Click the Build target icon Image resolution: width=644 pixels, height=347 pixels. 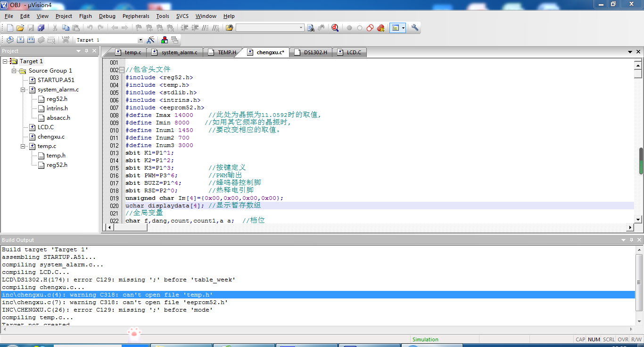[20, 40]
